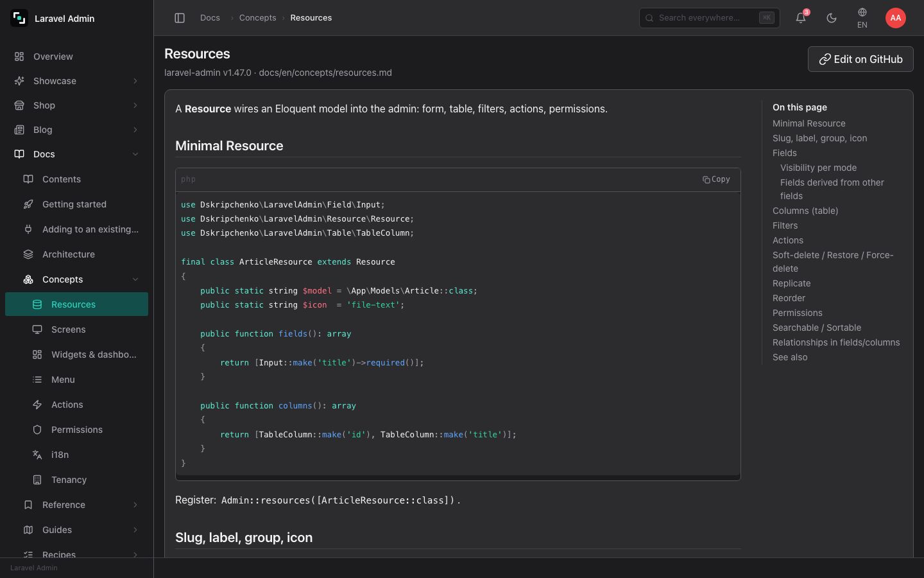Click the Blog newspaper icon
This screenshot has width=924, height=578.
click(19, 130)
